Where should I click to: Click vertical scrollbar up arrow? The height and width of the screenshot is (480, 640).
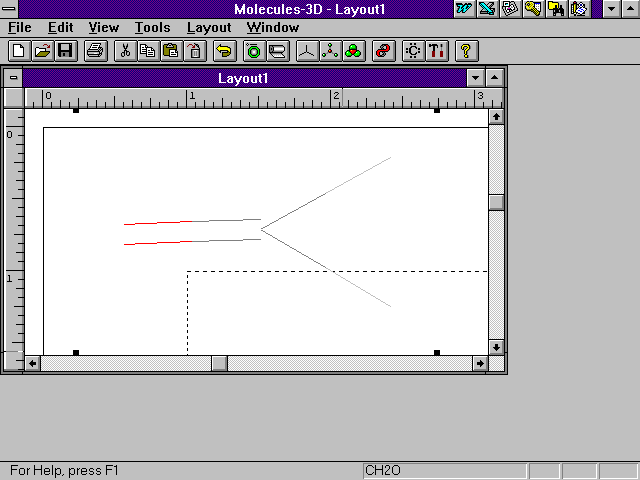(x=496, y=117)
